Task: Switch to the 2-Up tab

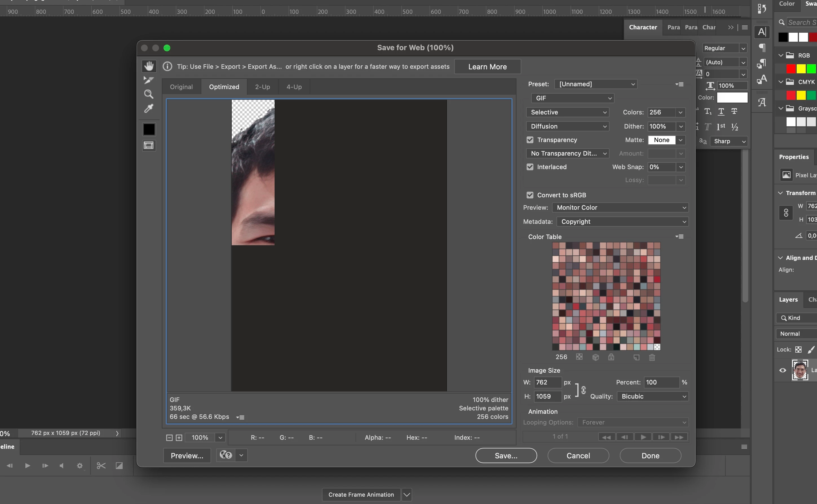Action: [262, 87]
